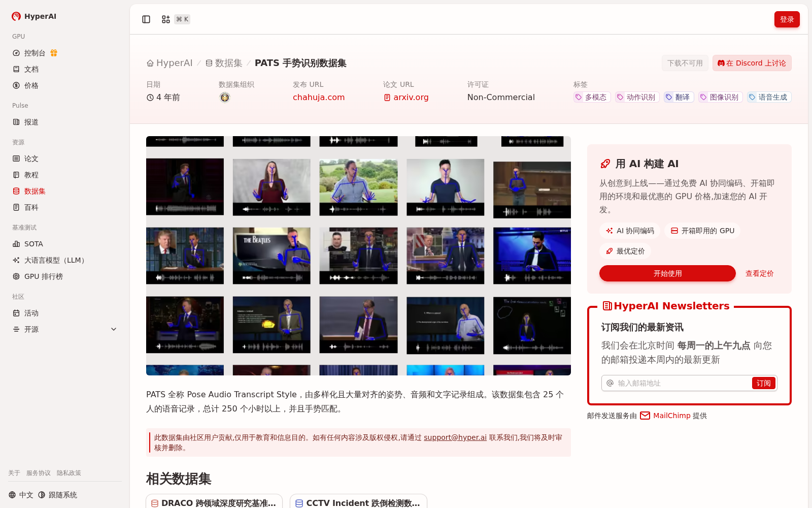Click the gift icon beside 控制台
This screenshot has width=812, height=508.
(x=54, y=53)
